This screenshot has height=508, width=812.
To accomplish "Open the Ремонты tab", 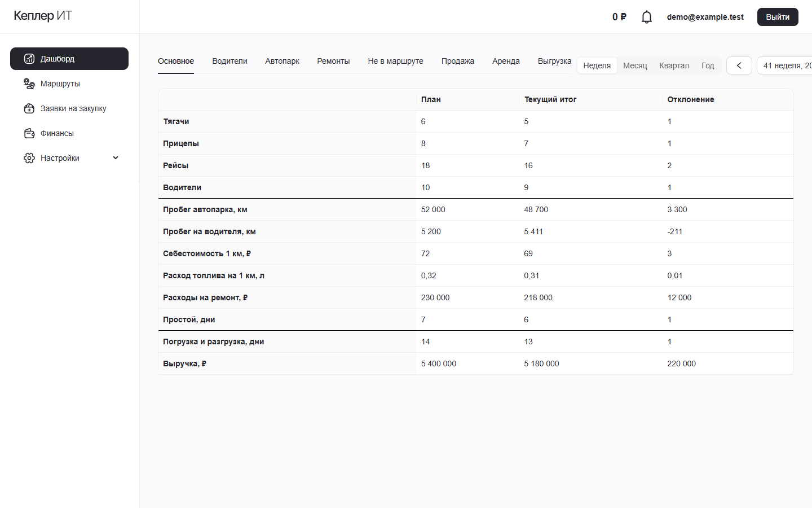I will click(333, 61).
